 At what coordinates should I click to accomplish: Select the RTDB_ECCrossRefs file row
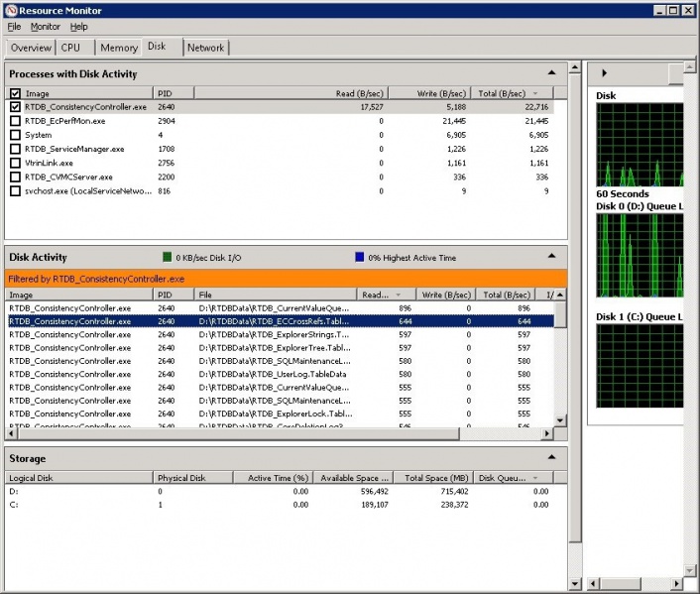278,321
